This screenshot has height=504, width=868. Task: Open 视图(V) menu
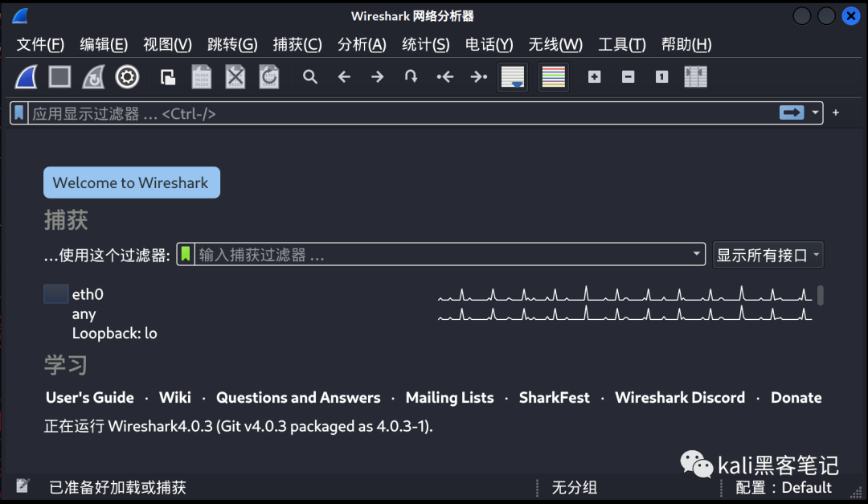(168, 44)
